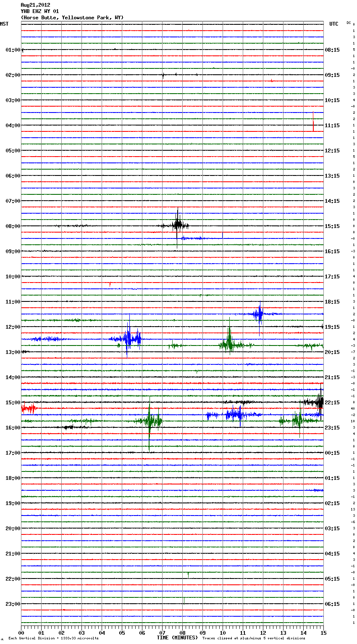The width and height of the screenshot is (357, 644).
Task: Click minute 08 on the bottom axis
Action: 183,633
